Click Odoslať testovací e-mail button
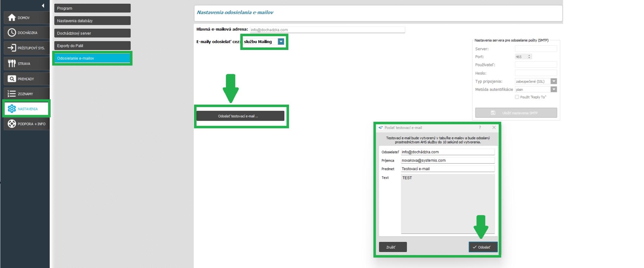This screenshot has height=268, width=644. point(240,116)
